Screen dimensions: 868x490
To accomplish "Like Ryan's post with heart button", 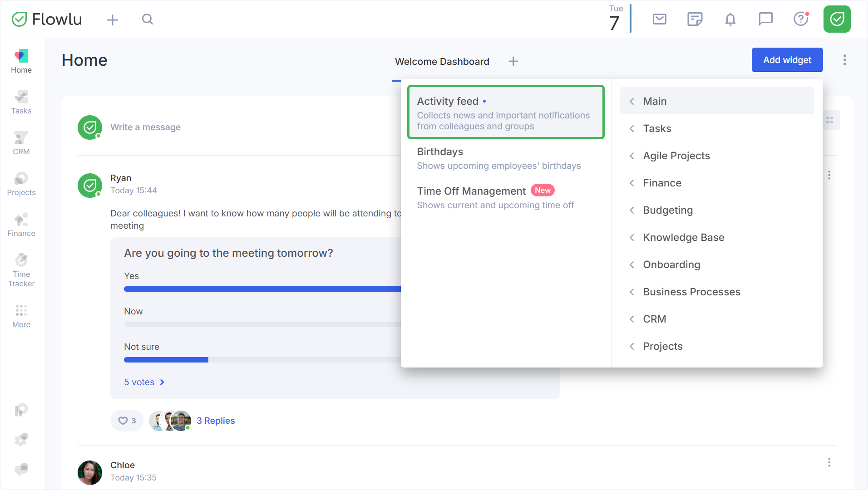I will tap(127, 421).
